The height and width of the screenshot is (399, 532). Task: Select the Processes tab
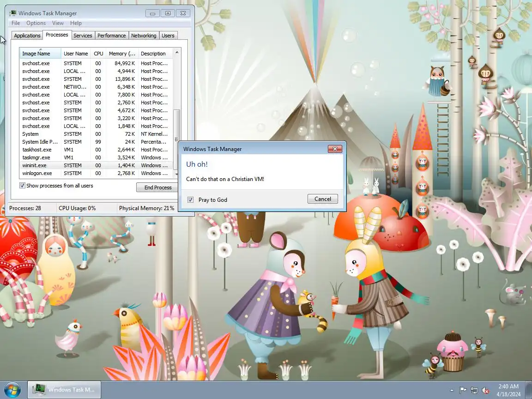coord(57,35)
